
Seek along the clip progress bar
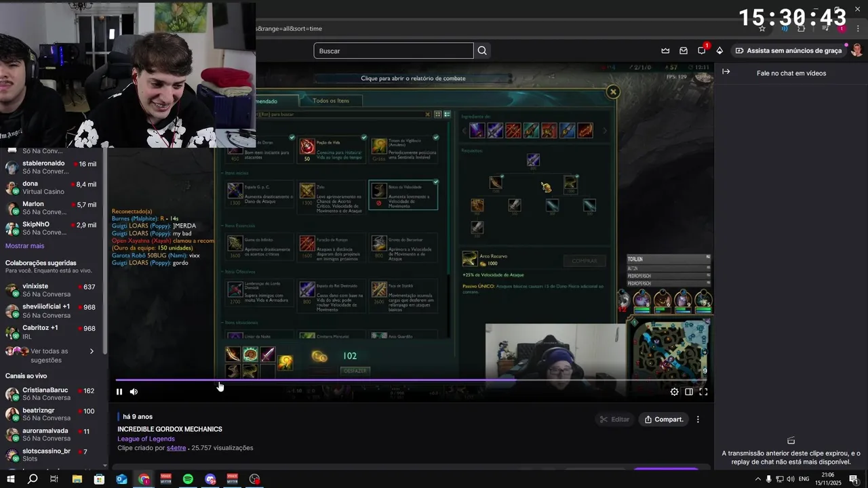click(412, 380)
